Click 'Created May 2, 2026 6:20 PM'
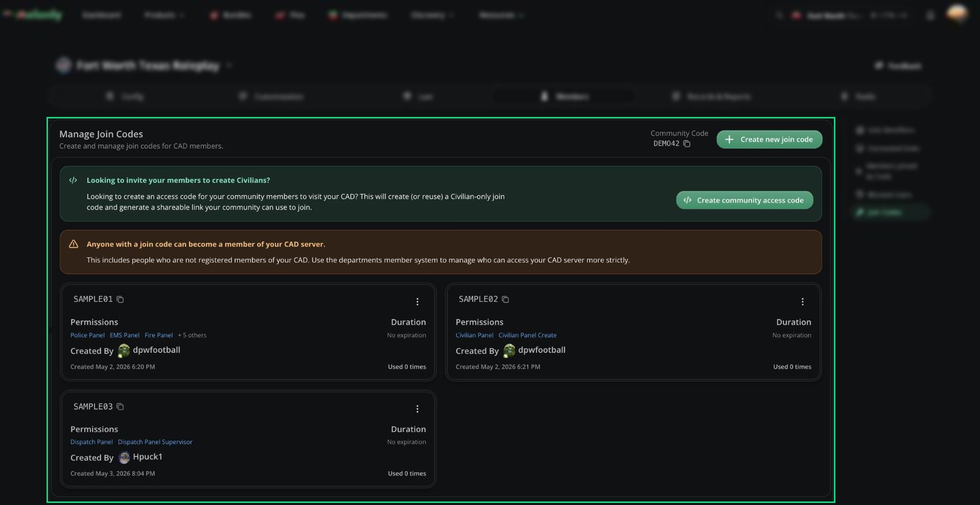980x505 pixels. [x=113, y=367]
